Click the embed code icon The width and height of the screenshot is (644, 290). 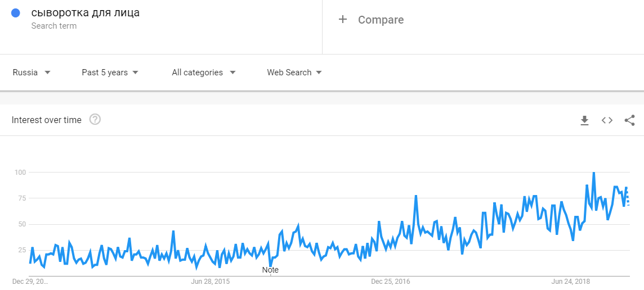(607, 120)
